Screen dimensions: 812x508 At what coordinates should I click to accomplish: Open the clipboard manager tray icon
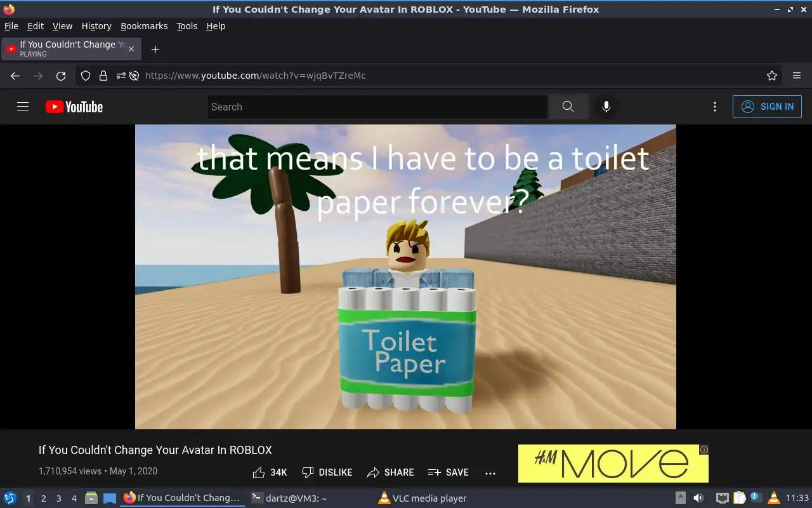coord(739,498)
